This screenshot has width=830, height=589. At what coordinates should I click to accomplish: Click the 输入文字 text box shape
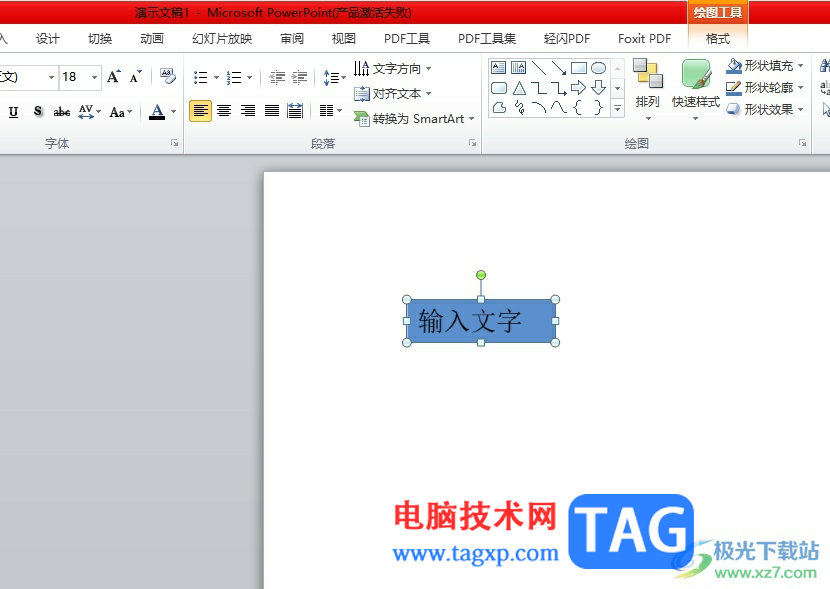pyautogui.click(x=481, y=321)
